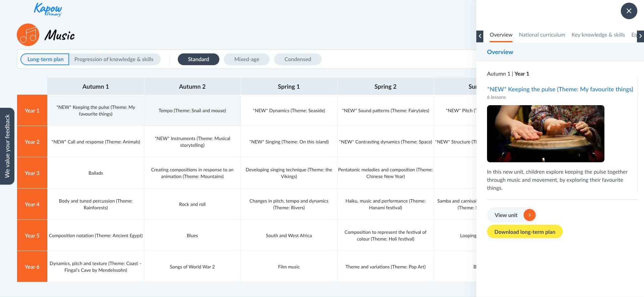This screenshot has width=644, height=297.
Task: Click the orange arrow on View unit
Action: (x=529, y=215)
